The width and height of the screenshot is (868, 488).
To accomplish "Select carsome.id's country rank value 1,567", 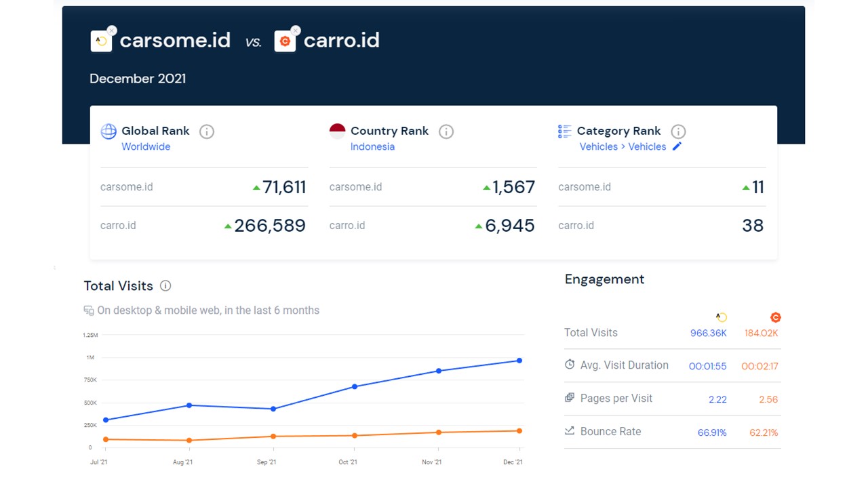I will pyautogui.click(x=513, y=187).
